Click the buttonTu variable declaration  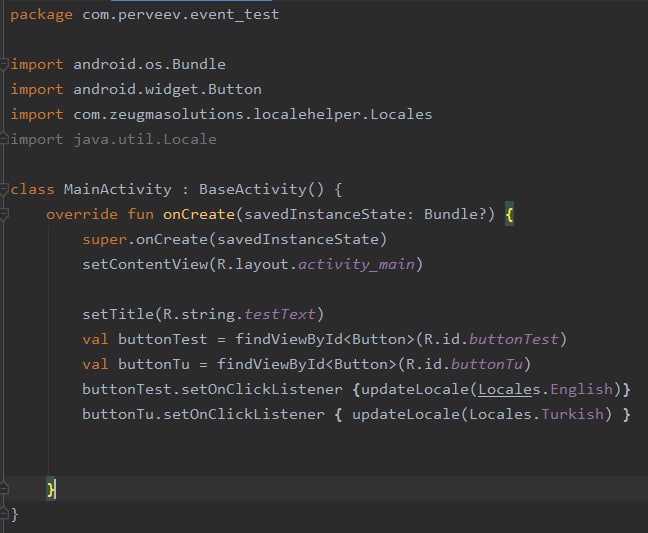pos(154,364)
